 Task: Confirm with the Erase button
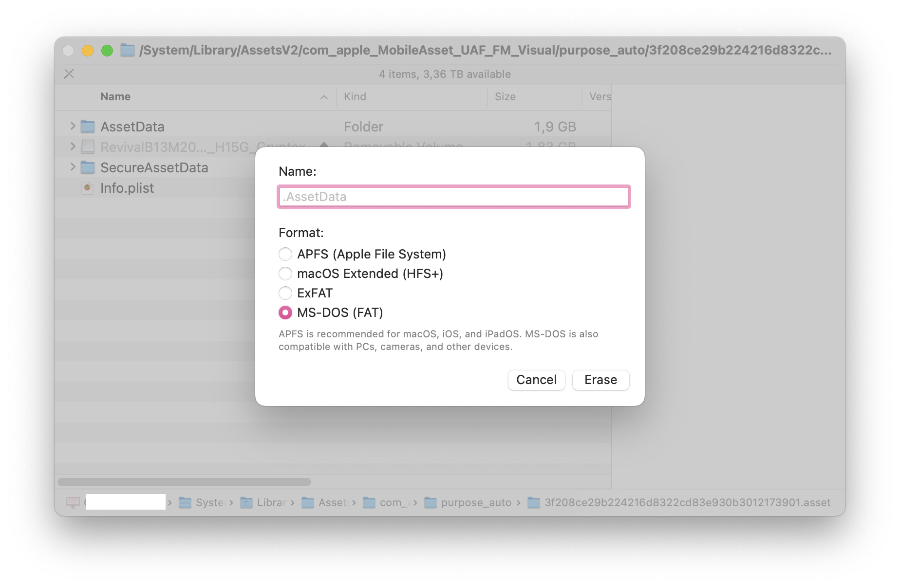point(600,380)
